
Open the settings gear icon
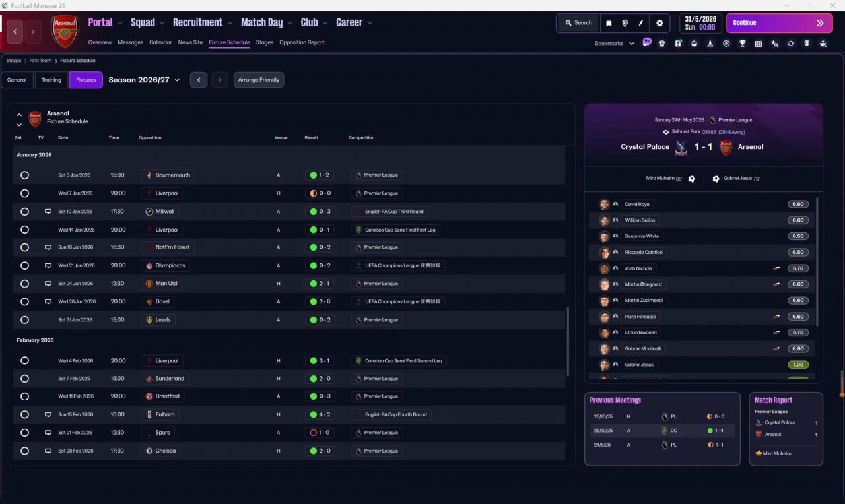pyautogui.click(x=659, y=23)
